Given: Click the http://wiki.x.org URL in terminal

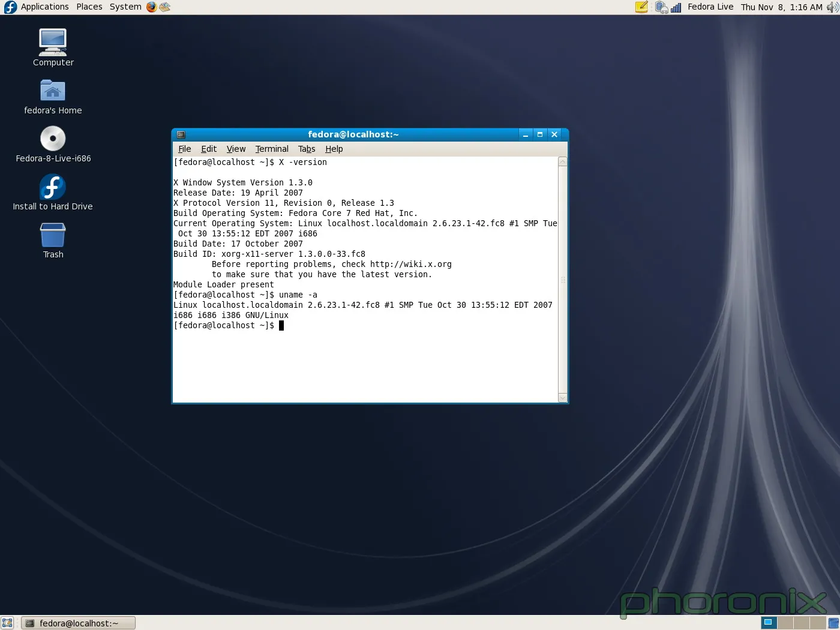Looking at the screenshot, I should (x=410, y=264).
